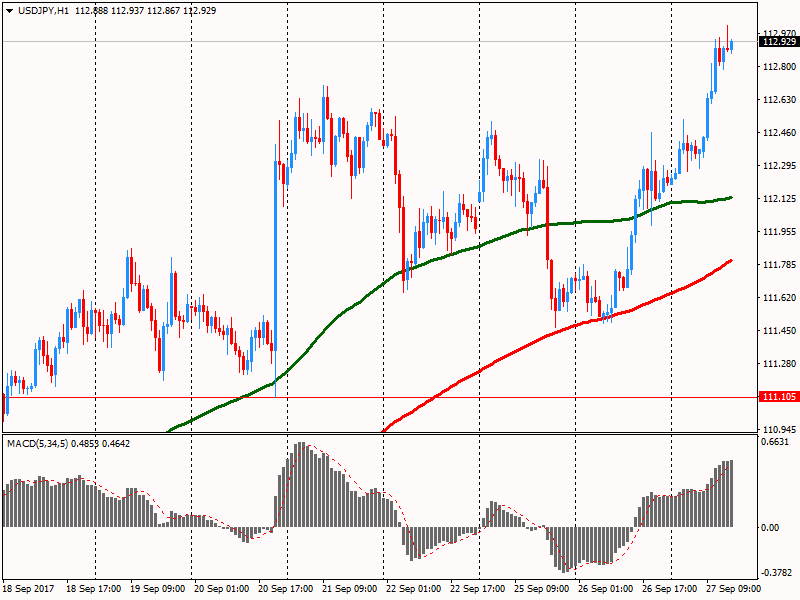800x600 pixels.
Task: Click the 21 Sep 09:00 time label
Action: 349,589
